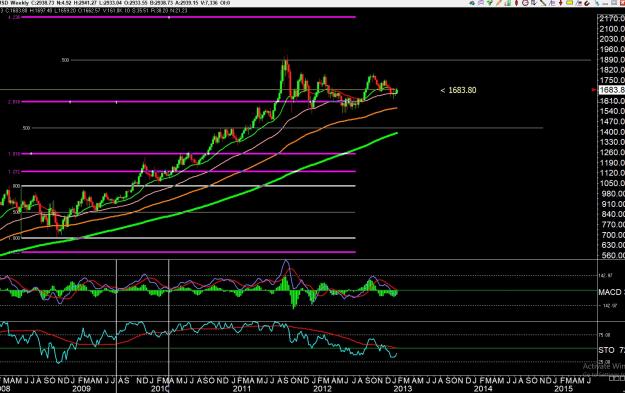Click the 2015 year label on time axis
Image resolution: width=625 pixels, height=393 pixels.
point(564,389)
